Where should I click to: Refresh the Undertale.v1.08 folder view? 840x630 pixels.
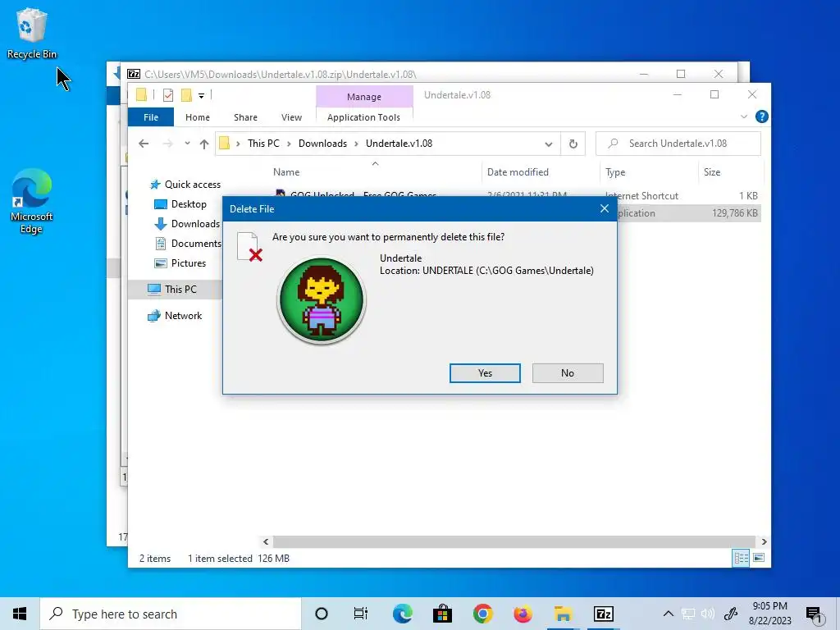click(573, 144)
